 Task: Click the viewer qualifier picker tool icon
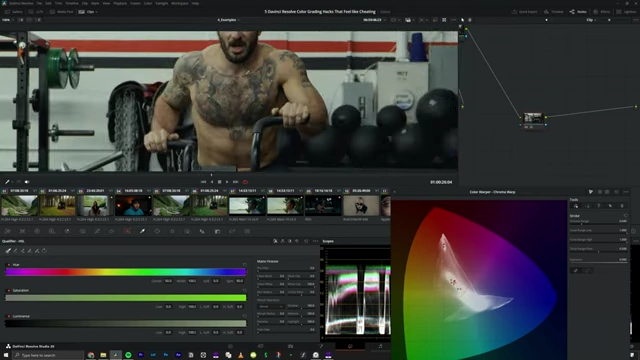coord(7,182)
